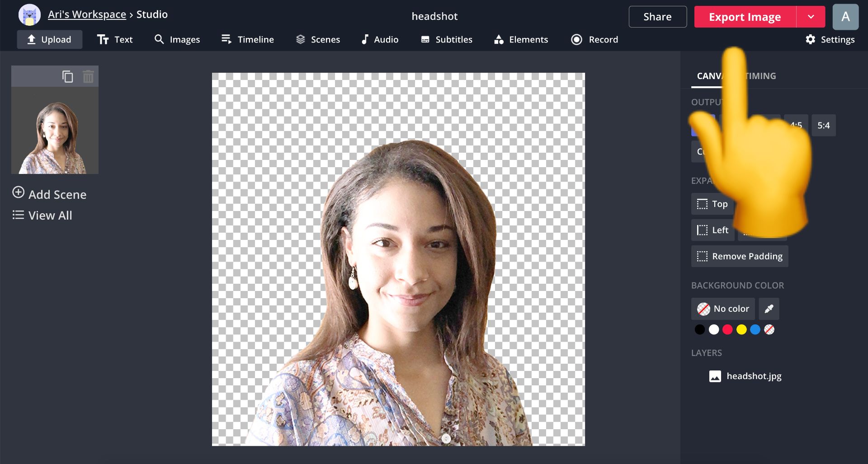Select the 5:4 output size ratio

[x=823, y=126]
